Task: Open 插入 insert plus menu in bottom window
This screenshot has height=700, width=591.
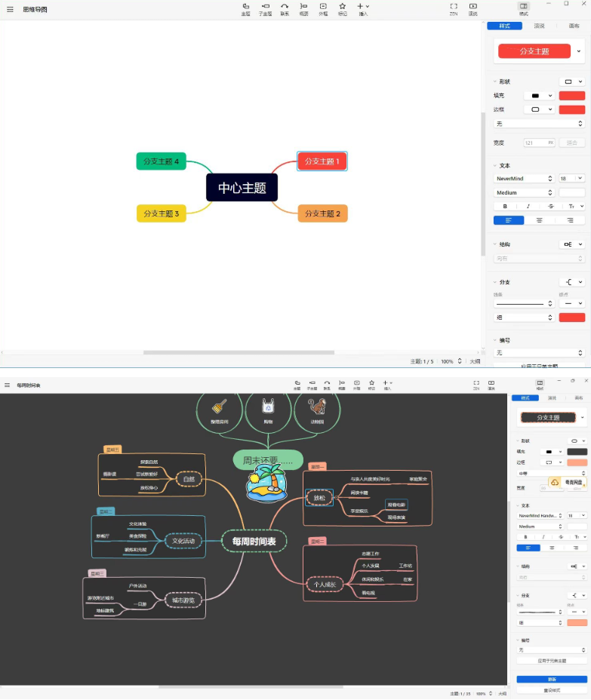Action: (x=387, y=385)
